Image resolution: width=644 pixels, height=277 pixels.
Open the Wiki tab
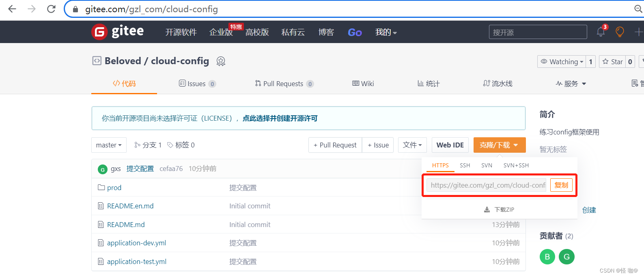(x=363, y=84)
